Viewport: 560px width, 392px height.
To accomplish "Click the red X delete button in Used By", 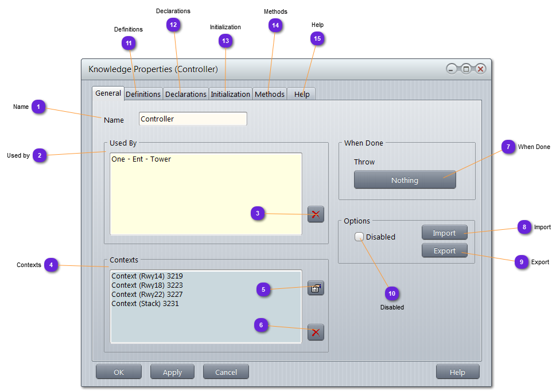I will [316, 214].
